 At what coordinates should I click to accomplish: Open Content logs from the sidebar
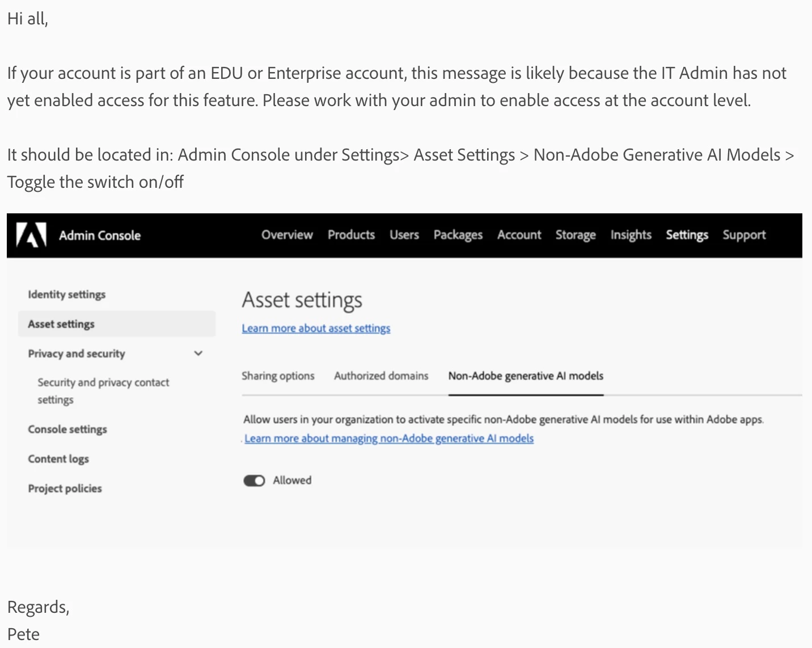pyautogui.click(x=58, y=459)
